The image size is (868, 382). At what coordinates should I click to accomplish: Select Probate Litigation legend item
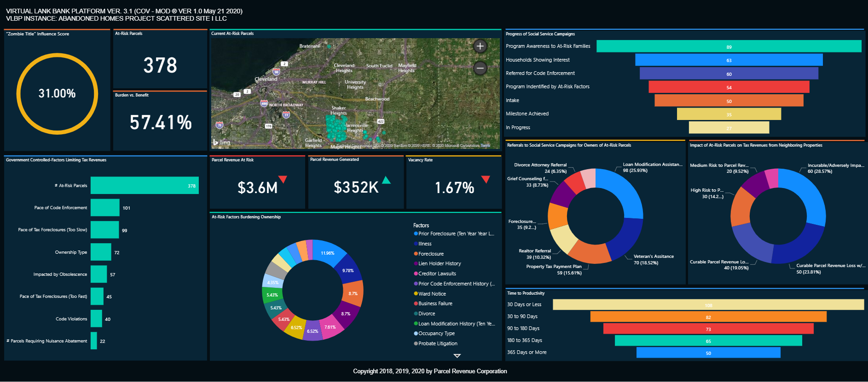(435, 343)
